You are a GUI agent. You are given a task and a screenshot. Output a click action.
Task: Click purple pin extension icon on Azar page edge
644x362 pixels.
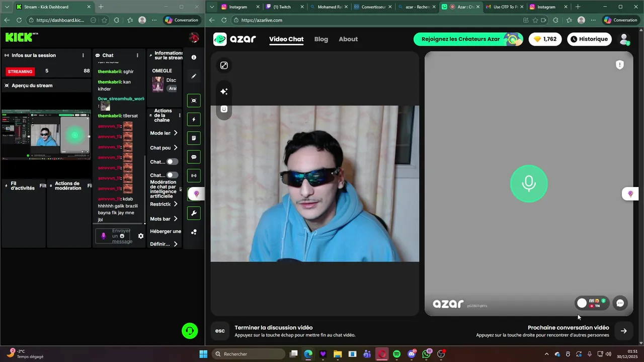click(630, 194)
